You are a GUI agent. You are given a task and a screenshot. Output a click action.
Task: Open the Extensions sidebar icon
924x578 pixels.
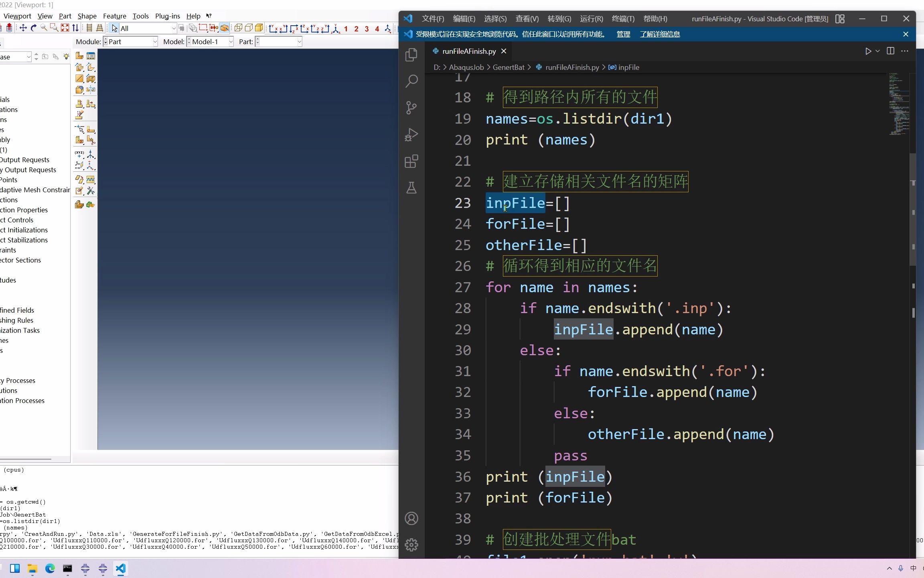point(411,161)
